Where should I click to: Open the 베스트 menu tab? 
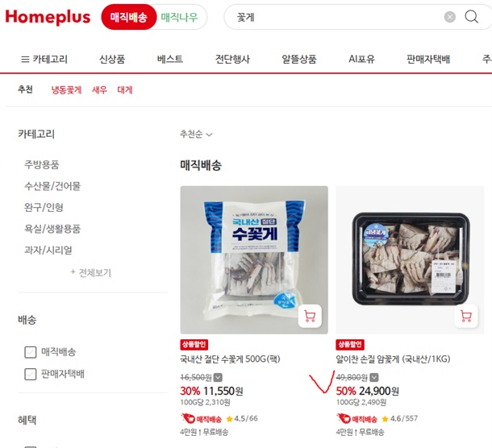[x=170, y=59]
